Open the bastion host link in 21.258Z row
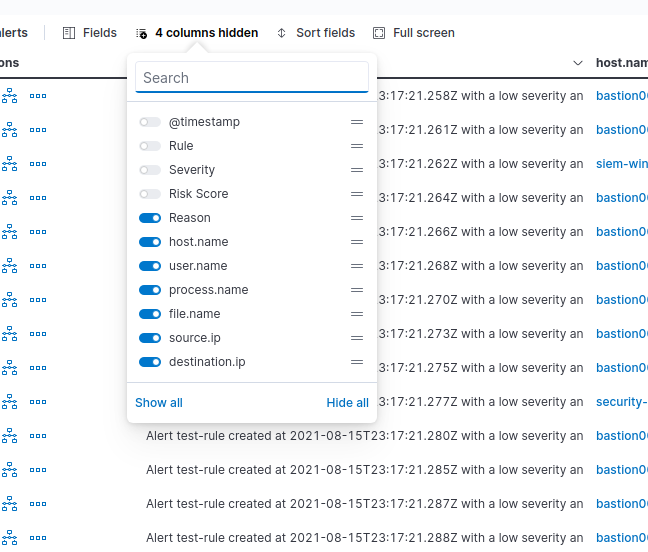The image size is (648, 552). [x=622, y=96]
